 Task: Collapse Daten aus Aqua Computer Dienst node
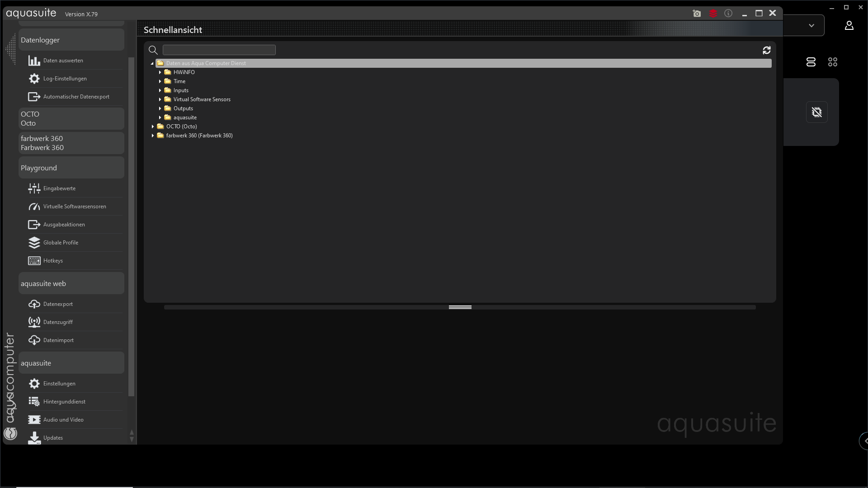152,63
